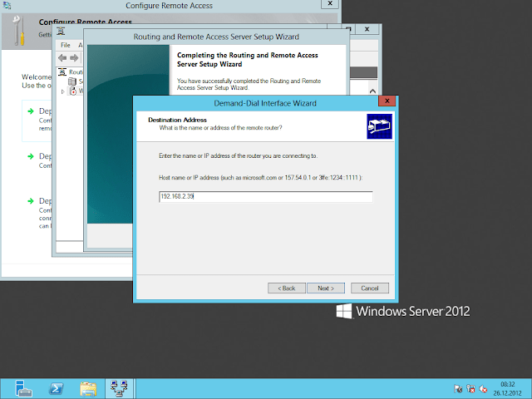This screenshot has height=399, width=532.
Task: Click the clock in the system tray
Action: coord(507,388)
